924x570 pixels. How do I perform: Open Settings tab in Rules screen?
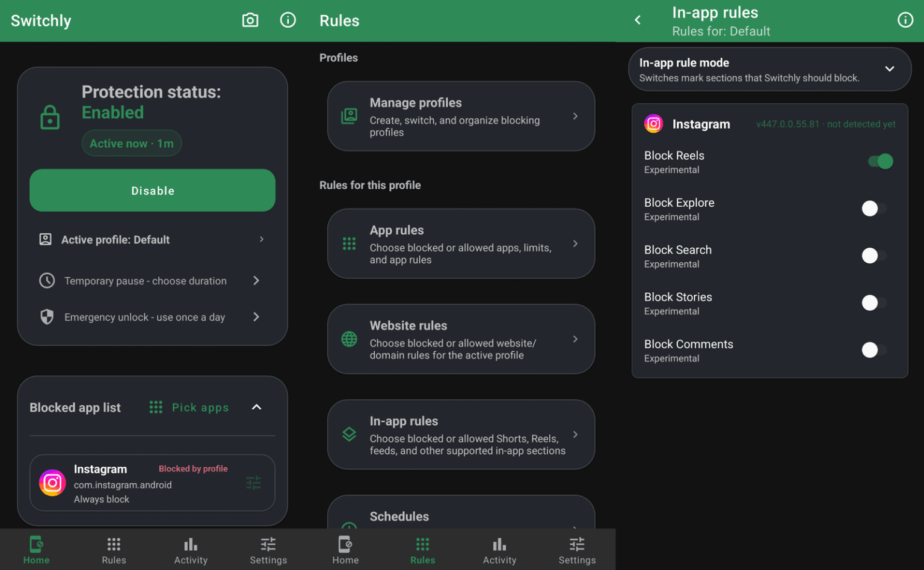(577, 550)
